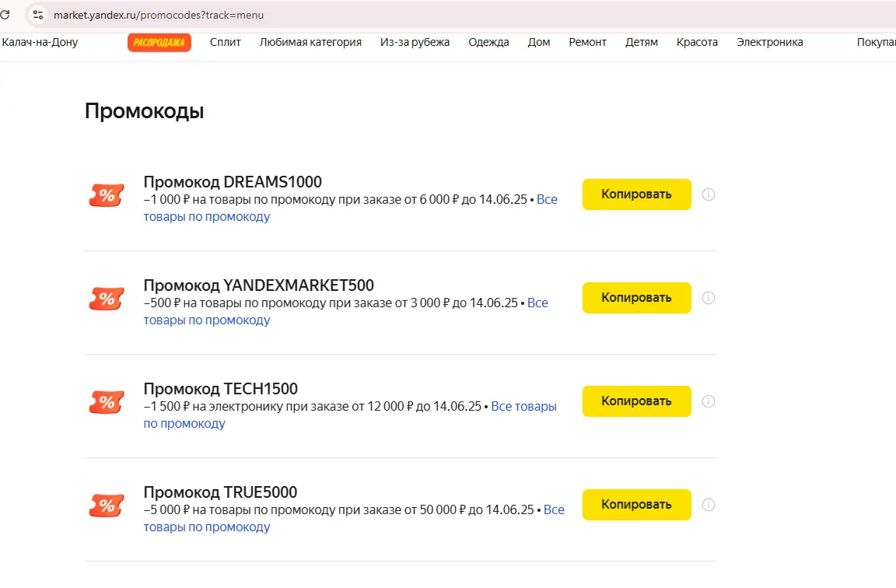Reload the page with browser refresh icon
This screenshot has width=896, height=588.
click(5, 14)
